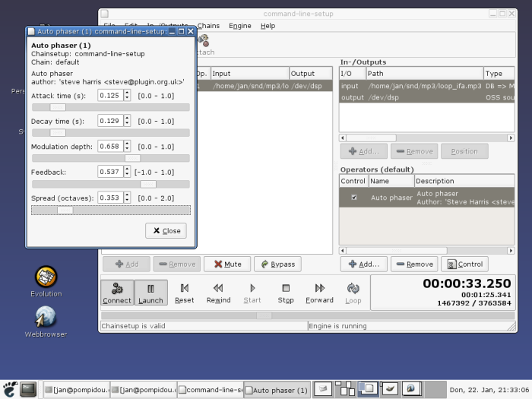Bypass the default chain

pos(277,264)
